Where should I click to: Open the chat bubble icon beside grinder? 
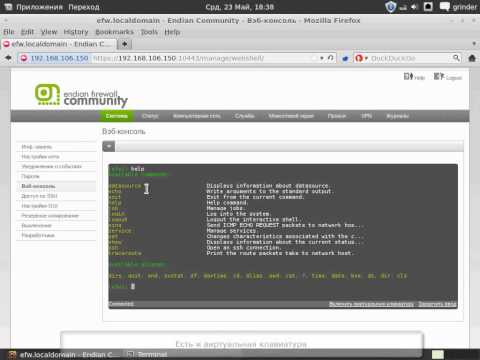[445, 7]
